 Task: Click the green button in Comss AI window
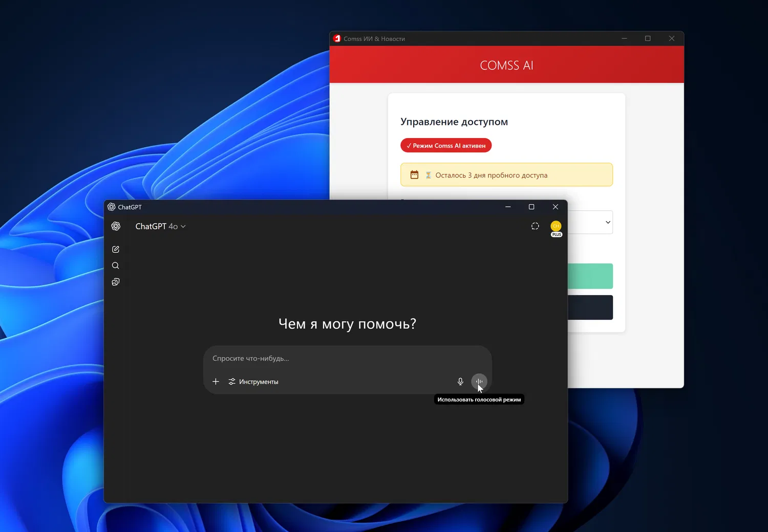590,276
